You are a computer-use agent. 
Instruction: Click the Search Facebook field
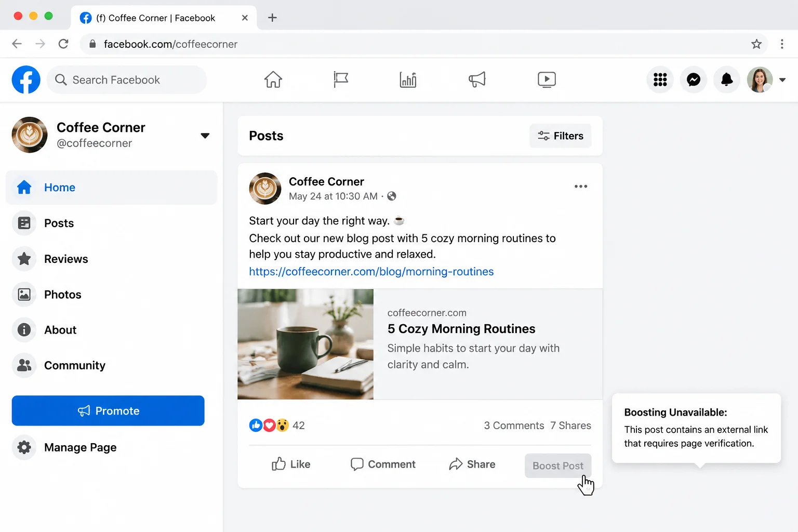(127, 80)
